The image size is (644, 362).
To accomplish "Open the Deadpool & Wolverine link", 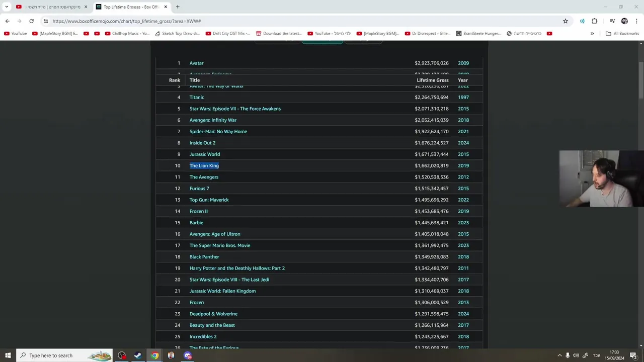I will (x=213, y=314).
